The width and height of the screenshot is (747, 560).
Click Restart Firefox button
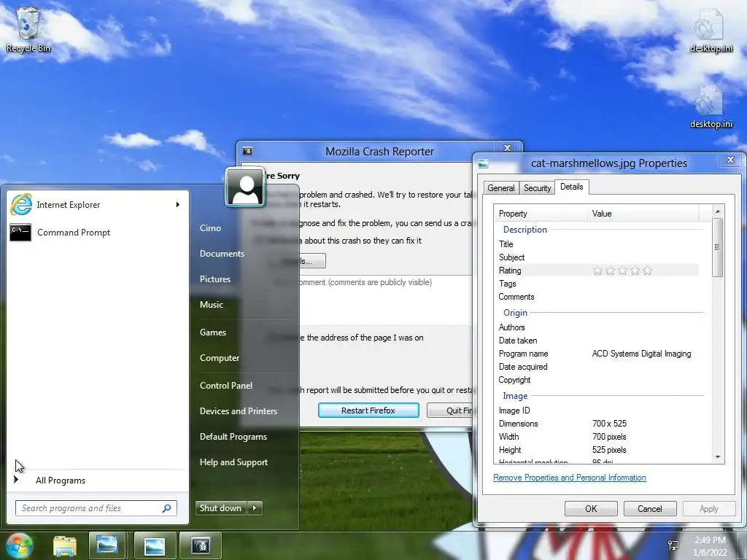pyautogui.click(x=368, y=411)
